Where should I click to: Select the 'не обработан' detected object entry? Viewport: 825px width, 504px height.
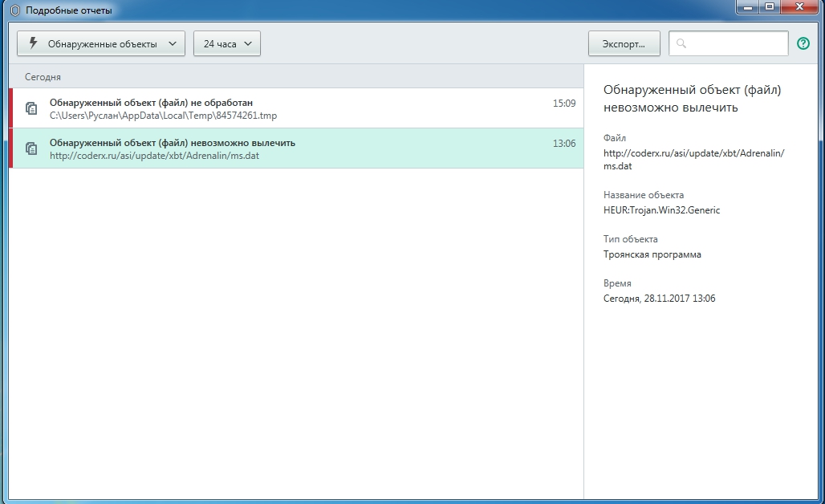click(297, 108)
